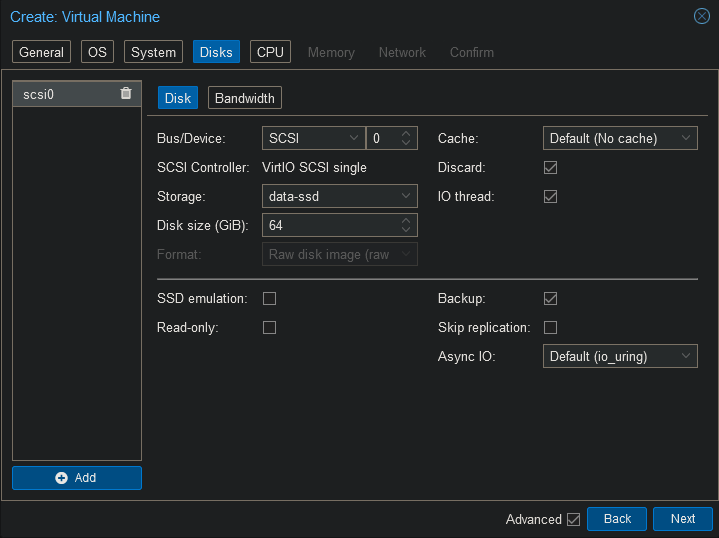Toggle the Discard checkbox

[x=550, y=168]
